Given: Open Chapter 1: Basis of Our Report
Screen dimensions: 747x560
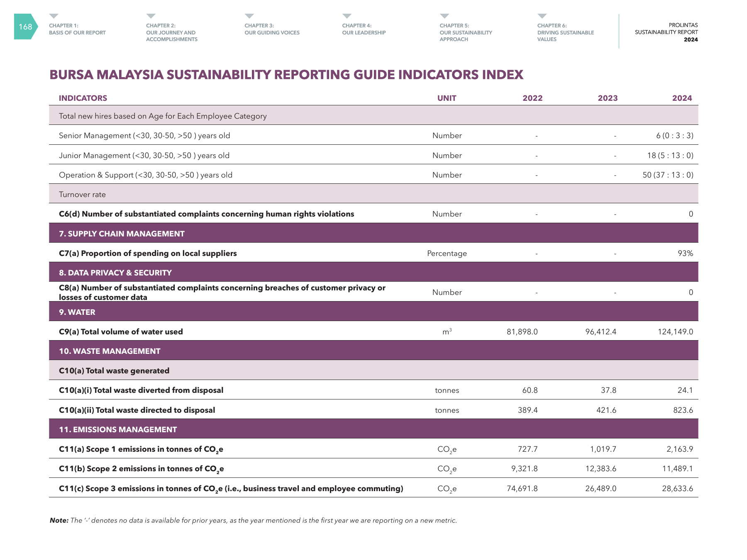Looking at the screenshot, I should click(77, 29).
